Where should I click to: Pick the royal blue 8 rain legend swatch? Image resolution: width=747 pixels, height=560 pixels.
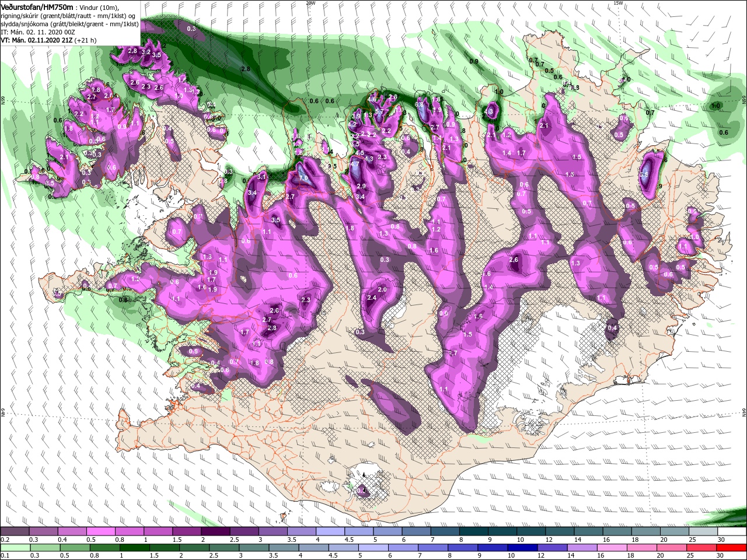(x=462, y=548)
